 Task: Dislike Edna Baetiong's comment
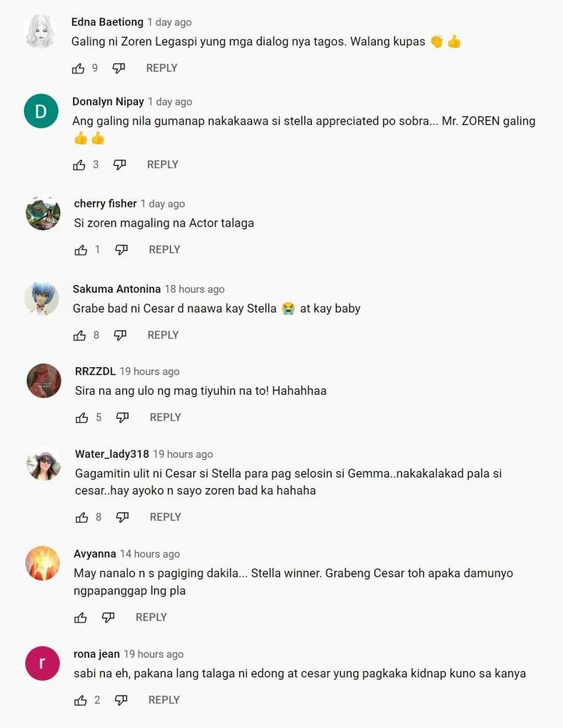point(119,68)
